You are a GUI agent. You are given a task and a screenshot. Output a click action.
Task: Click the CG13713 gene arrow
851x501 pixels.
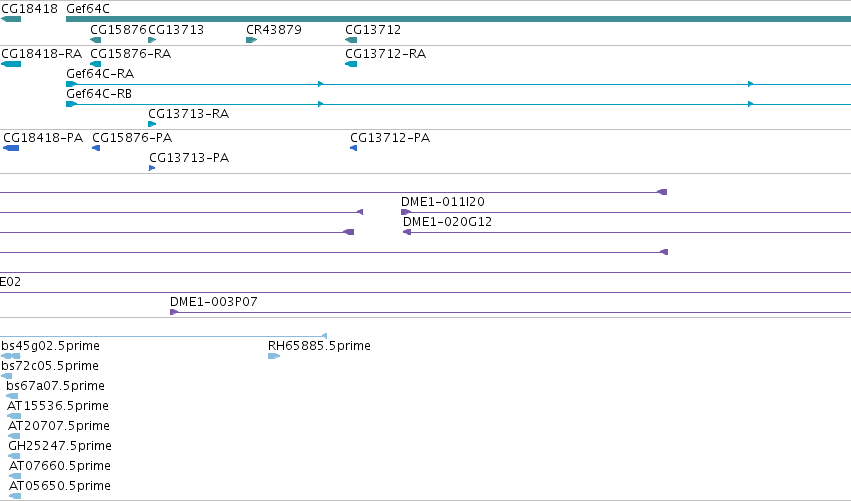[x=153, y=40]
